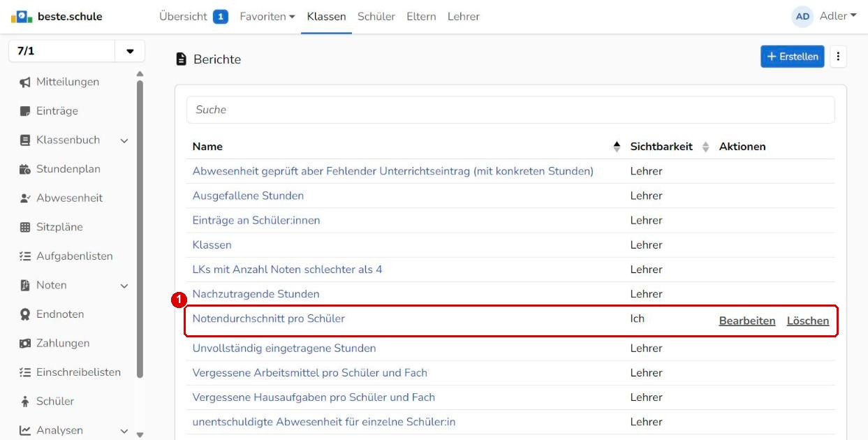Open the Favoriten dropdown menu
The height and width of the screenshot is (440, 868).
tap(267, 16)
